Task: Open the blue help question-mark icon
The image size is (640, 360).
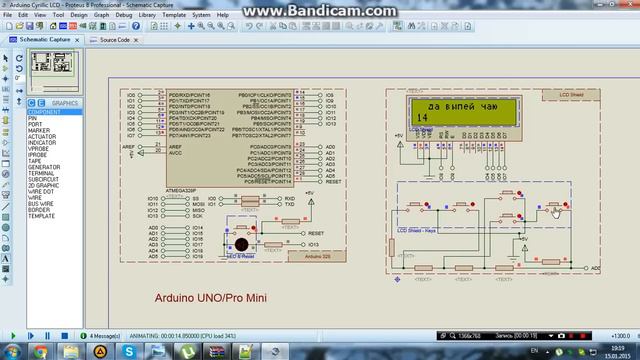Action: click(x=136, y=26)
